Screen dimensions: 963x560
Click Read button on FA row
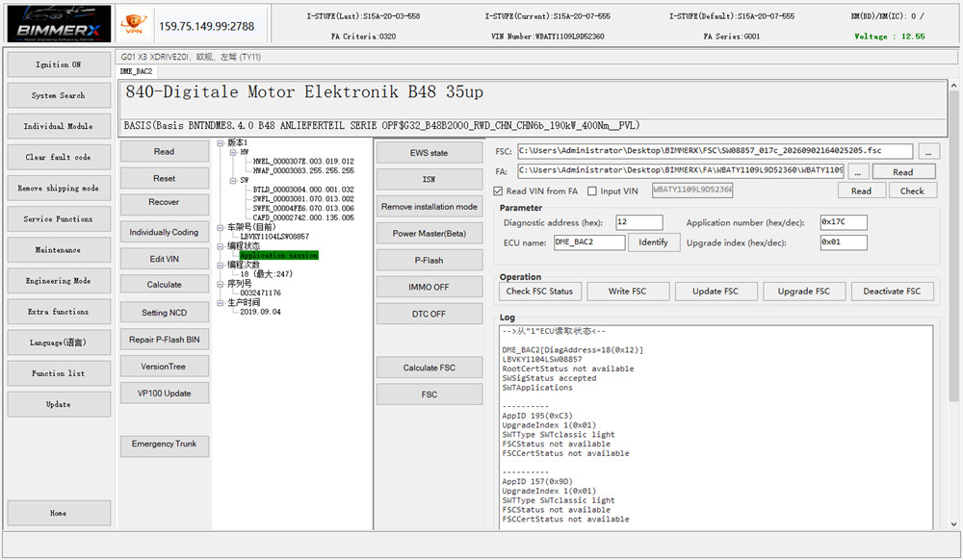tap(903, 171)
